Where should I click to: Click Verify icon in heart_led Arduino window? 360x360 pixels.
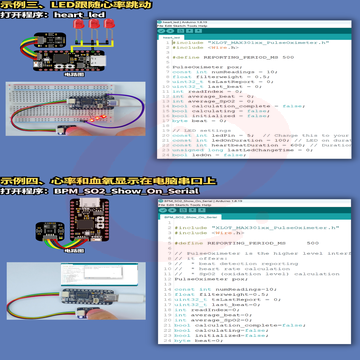click(161, 31)
